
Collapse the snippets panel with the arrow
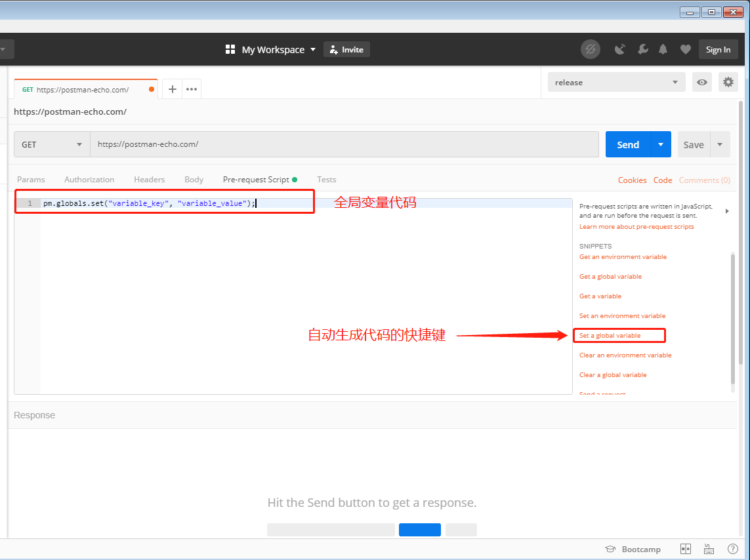727,210
